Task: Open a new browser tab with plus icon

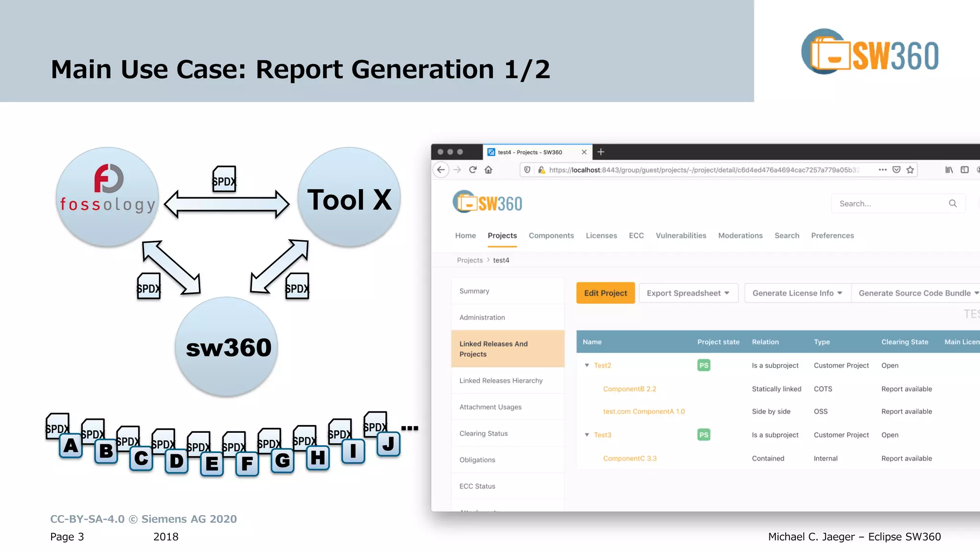Action: click(601, 152)
